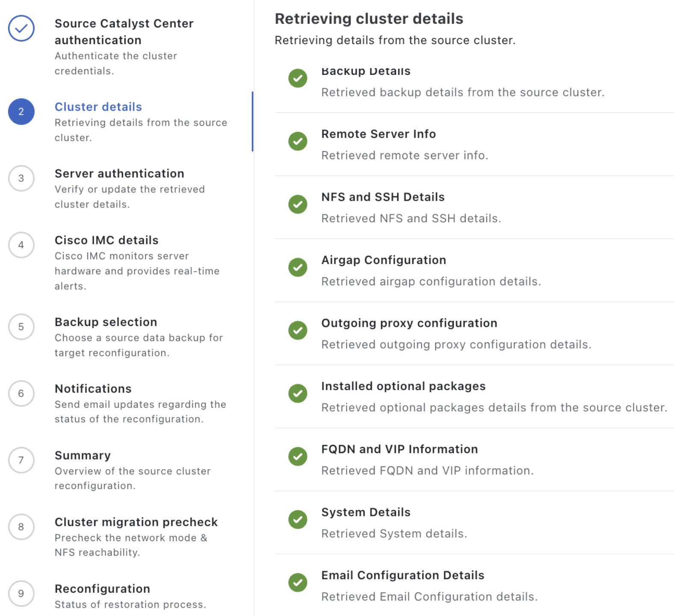Click the green check beside Remote Server Info
Viewport: 674px width, 616px height.
click(x=298, y=141)
